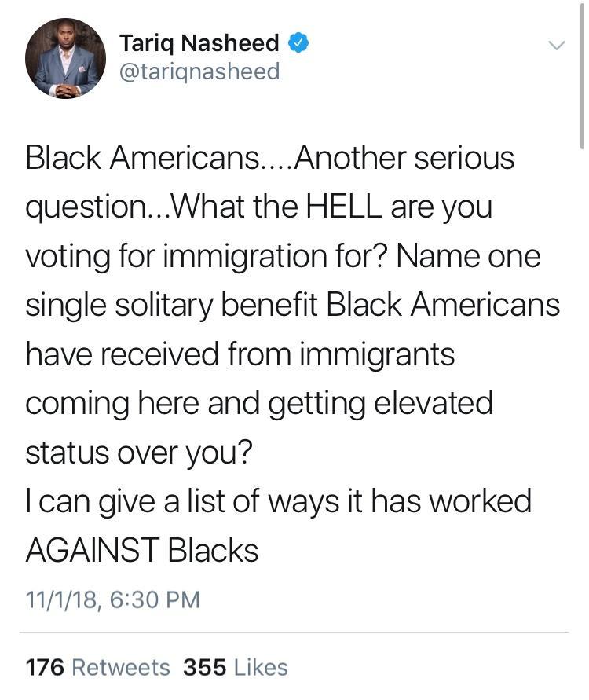The height and width of the screenshot is (700, 589).
Task: Open the @tariqnasheed handle link
Action: pos(199,71)
